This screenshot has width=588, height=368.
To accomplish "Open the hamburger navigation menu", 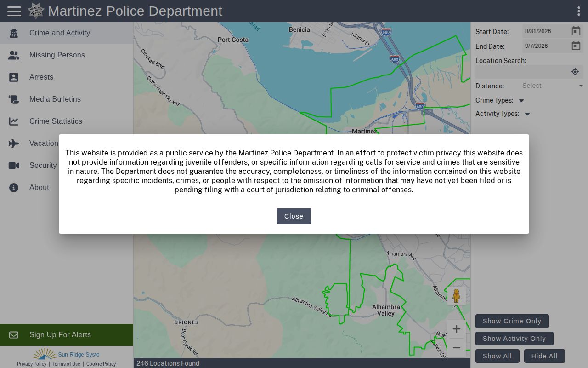I will click(x=14, y=11).
